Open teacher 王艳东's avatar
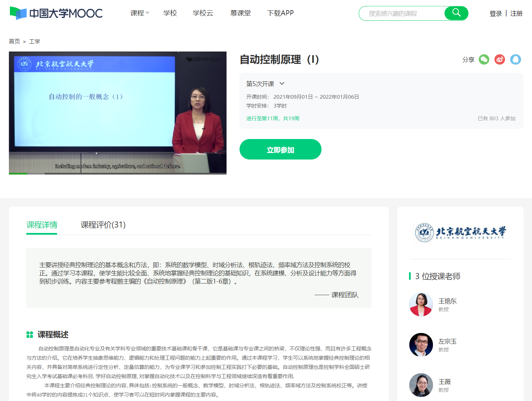This screenshot has height=401, width=532. pyautogui.click(x=421, y=304)
